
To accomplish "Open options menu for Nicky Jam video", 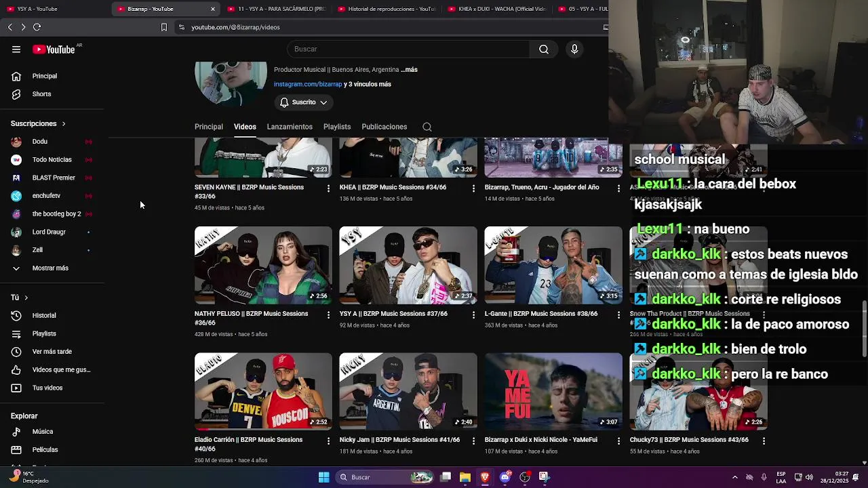I will [473, 441].
